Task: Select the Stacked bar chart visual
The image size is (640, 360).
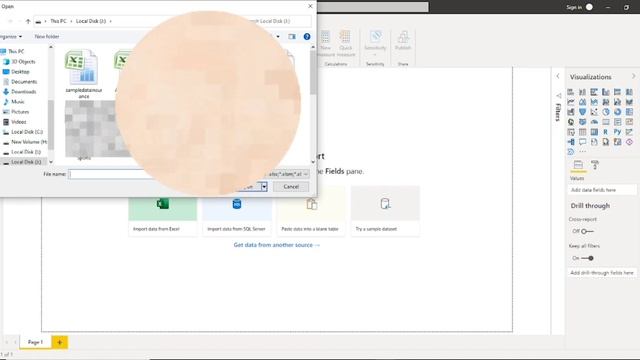Action: pyautogui.click(x=571, y=92)
